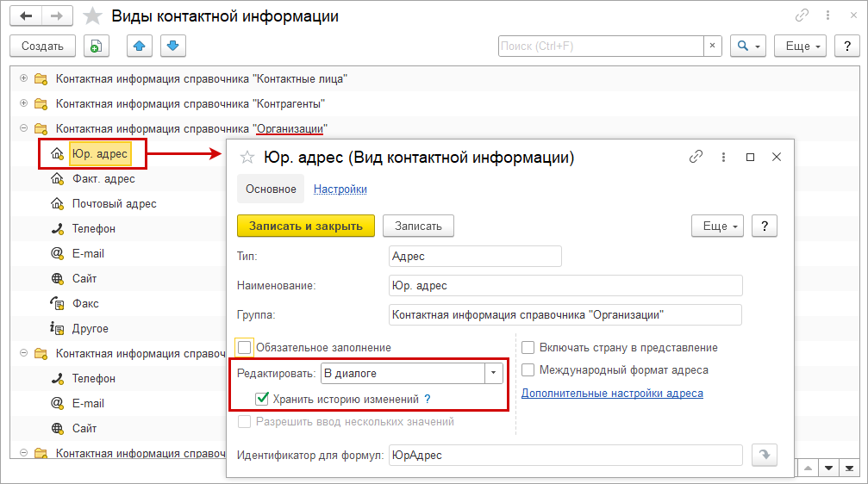Open the Редактировать dropdown list
Screen dimensions: 868x484
(494, 373)
